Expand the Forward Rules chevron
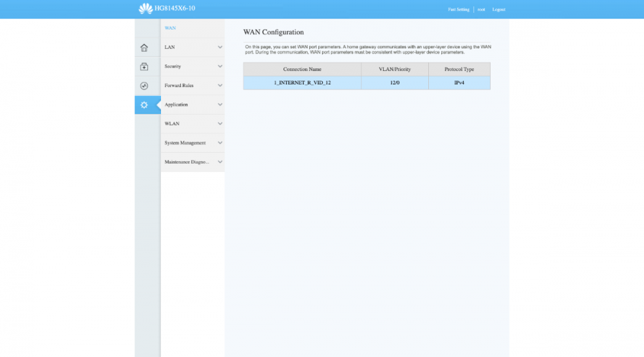644x357 pixels. pyautogui.click(x=220, y=86)
